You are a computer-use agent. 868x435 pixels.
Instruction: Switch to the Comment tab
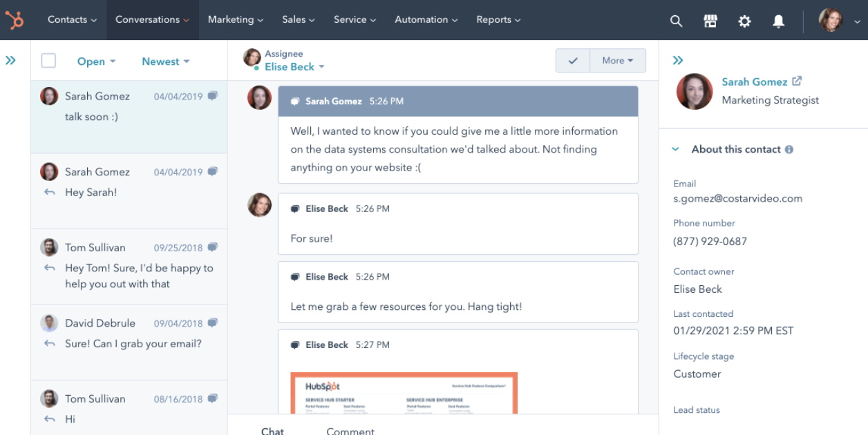click(x=350, y=430)
